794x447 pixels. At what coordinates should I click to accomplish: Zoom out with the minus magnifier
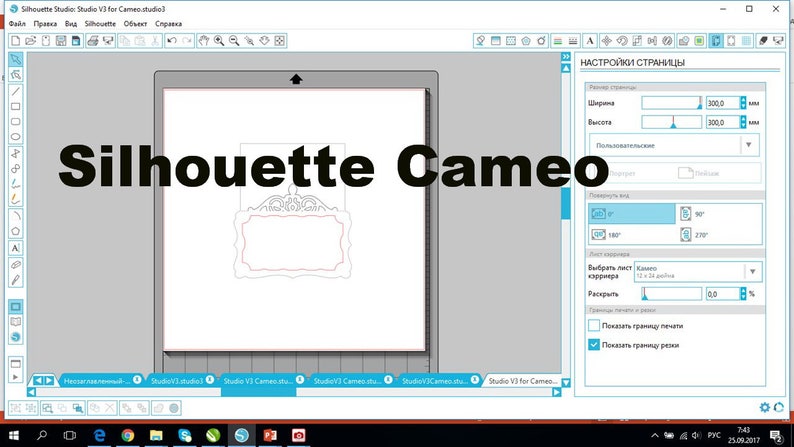[234, 41]
